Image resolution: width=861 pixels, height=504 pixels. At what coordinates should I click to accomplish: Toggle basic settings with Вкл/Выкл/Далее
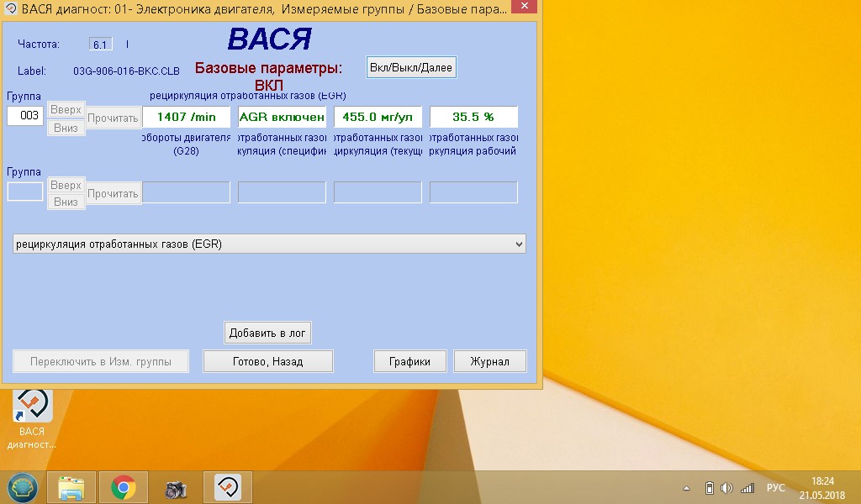click(411, 67)
